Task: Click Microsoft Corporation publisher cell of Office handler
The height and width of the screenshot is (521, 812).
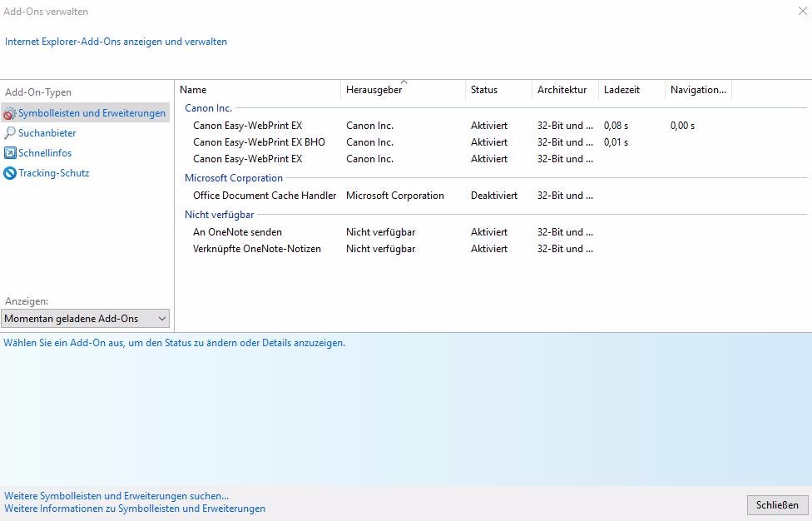Action: (x=395, y=196)
